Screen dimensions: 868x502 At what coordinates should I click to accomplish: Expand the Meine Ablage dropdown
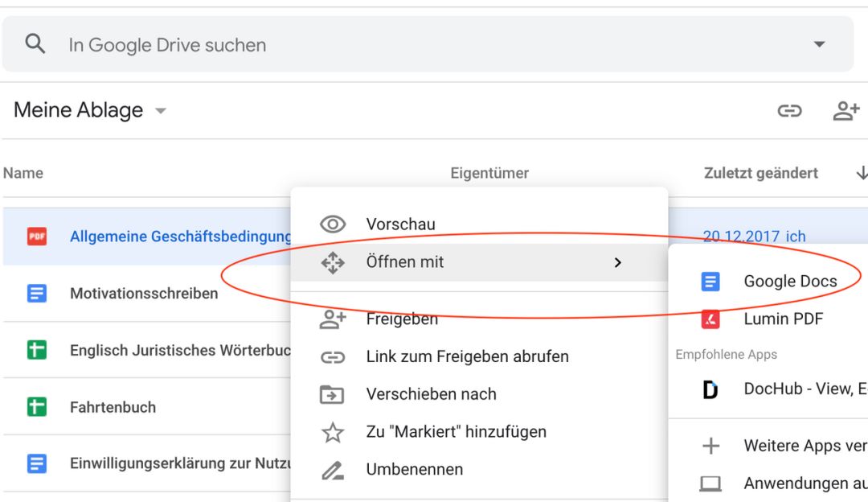click(x=161, y=111)
